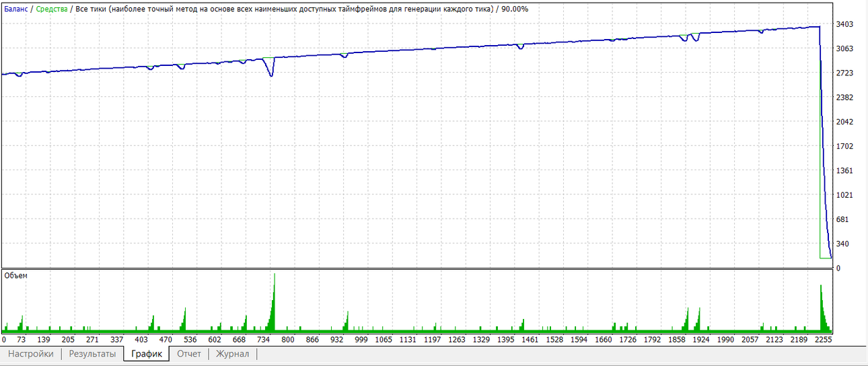This screenshot has width=868, height=366.
Task: Click the 1461 label on the horizontal axis
Action: 530,340
